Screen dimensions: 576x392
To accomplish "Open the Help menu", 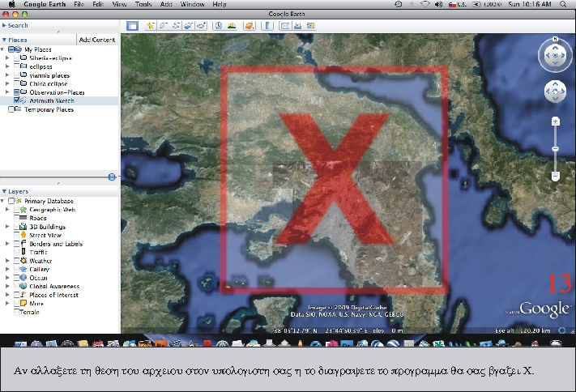I will coord(220,4).
